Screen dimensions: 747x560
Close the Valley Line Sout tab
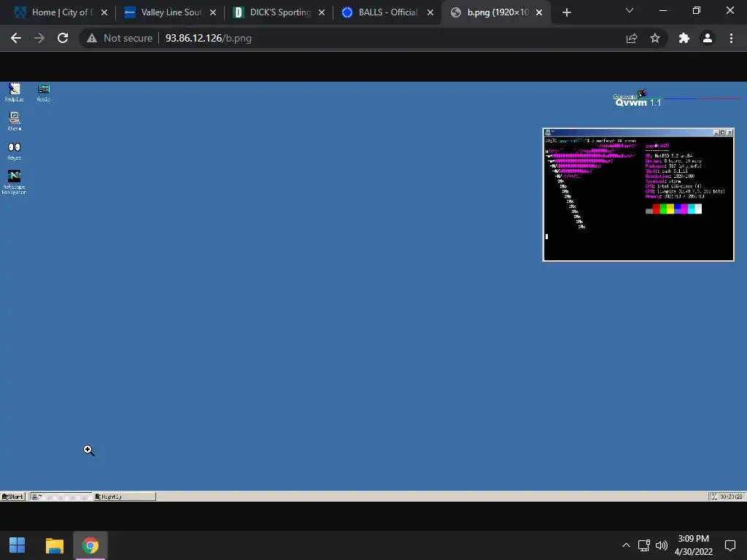pyautogui.click(x=213, y=12)
